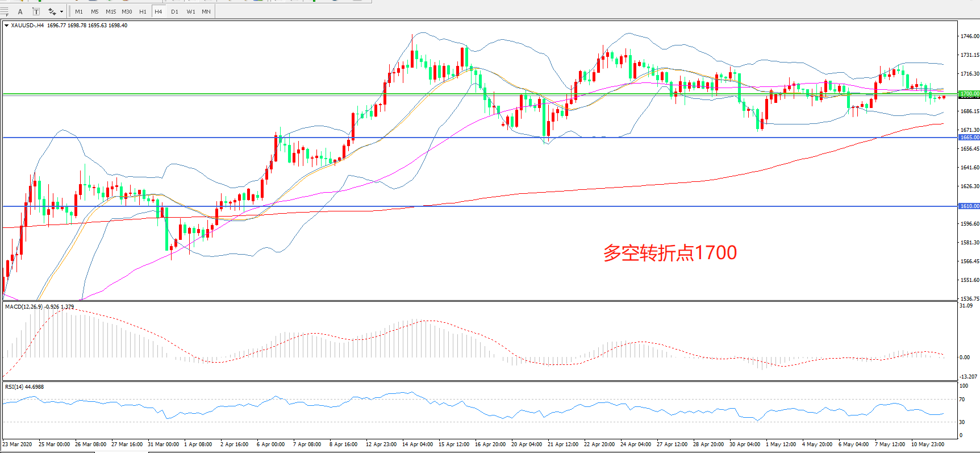
Task: Click the blue 1610.00 price level label
Action: coord(969,206)
